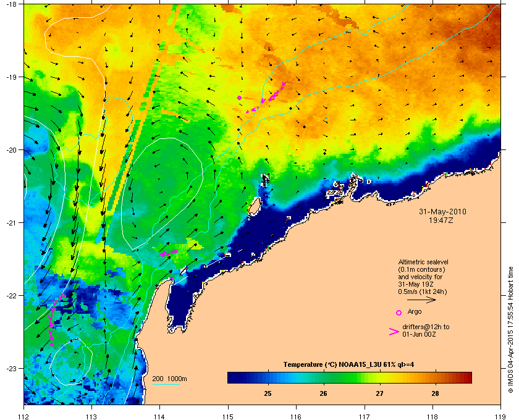This screenshot has height=420, width=519.
Task: Click the 25 label under the color bar
Action: click(x=268, y=393)
